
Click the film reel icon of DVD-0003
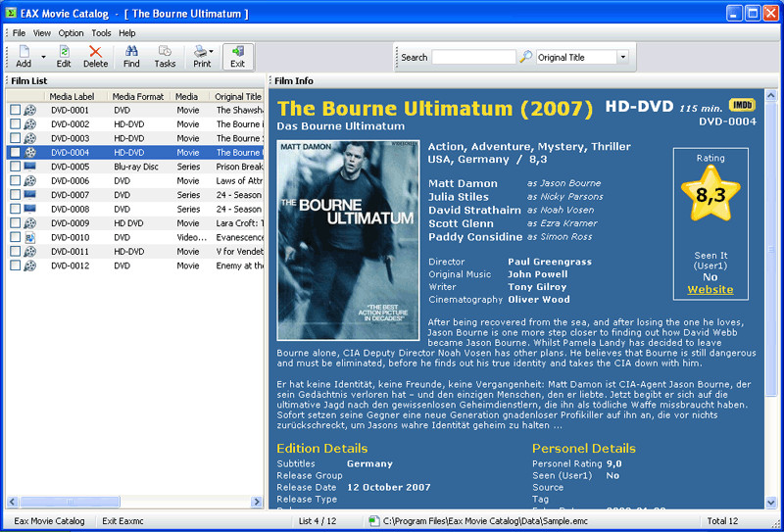30,138
